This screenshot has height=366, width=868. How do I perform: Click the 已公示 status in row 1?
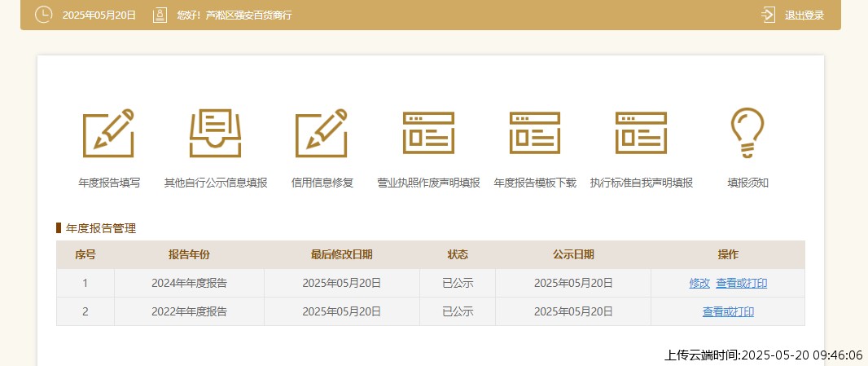tap(458, 284)
